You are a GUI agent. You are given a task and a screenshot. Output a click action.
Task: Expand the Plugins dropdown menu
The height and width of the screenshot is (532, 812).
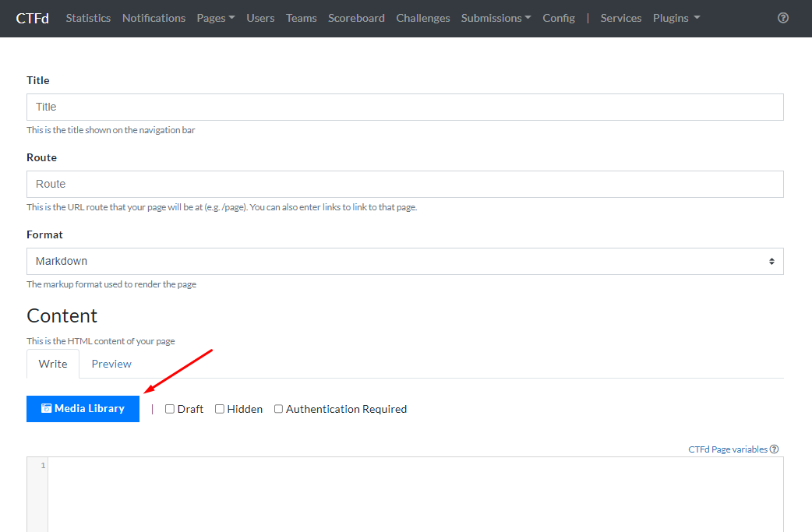pos(676,18)
